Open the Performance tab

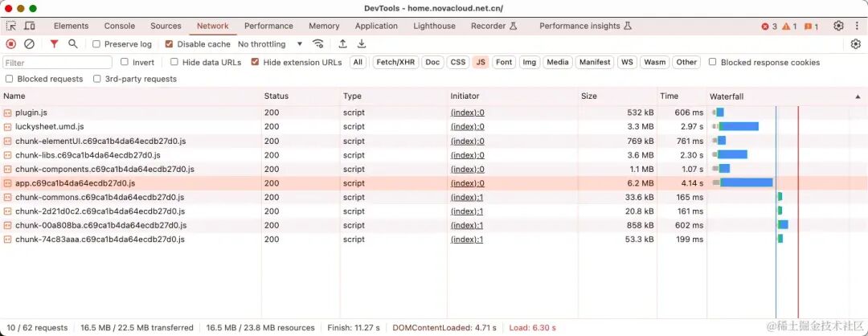point(268,26)
